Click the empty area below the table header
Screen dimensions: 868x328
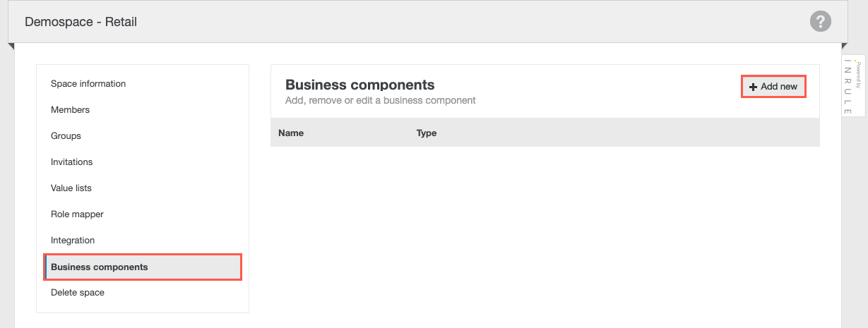pos(544,226)
